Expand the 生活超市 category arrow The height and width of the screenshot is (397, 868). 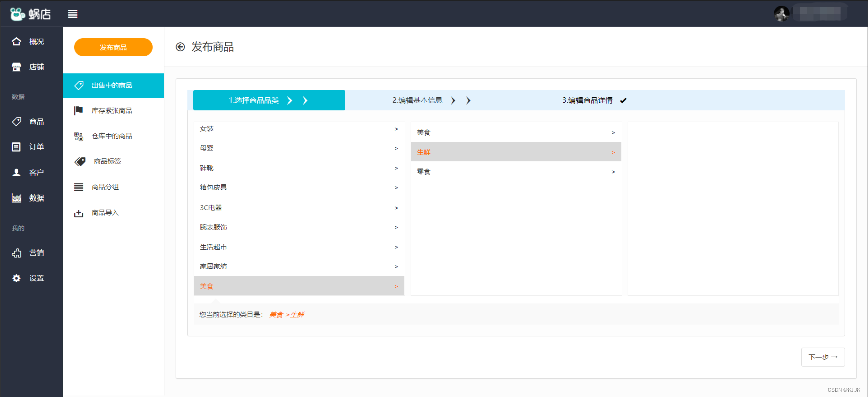point(396,247)
